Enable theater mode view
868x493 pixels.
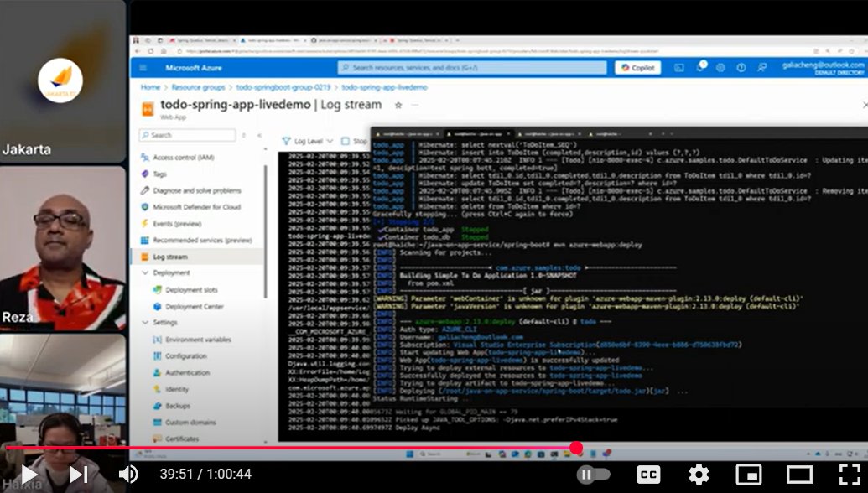(x=799, y=475)
